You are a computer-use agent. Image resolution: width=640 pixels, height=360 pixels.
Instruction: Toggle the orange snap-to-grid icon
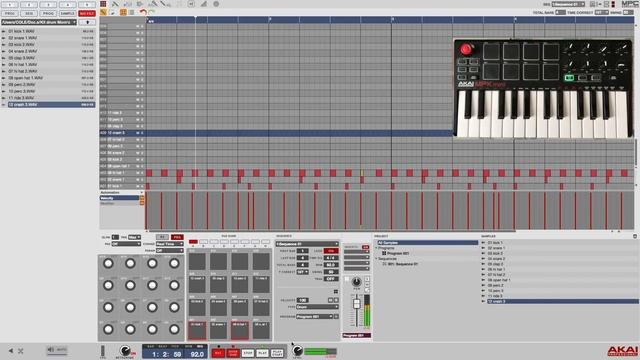(x=123, y=13)
